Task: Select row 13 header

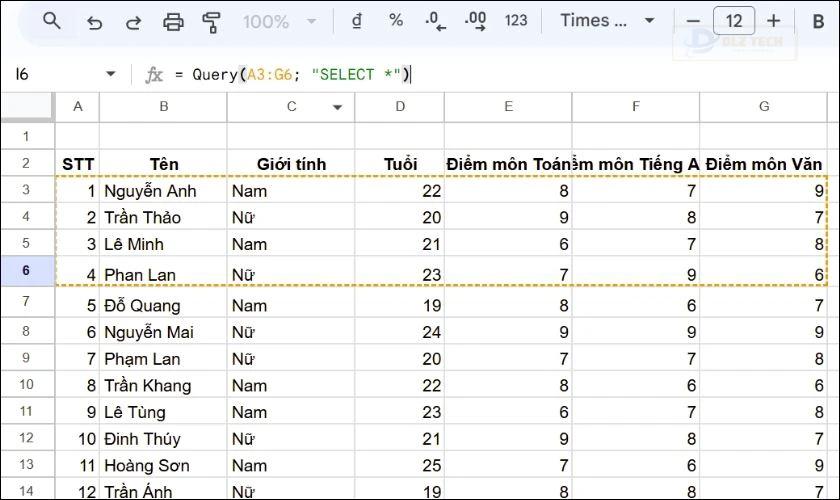Action: 26,464
